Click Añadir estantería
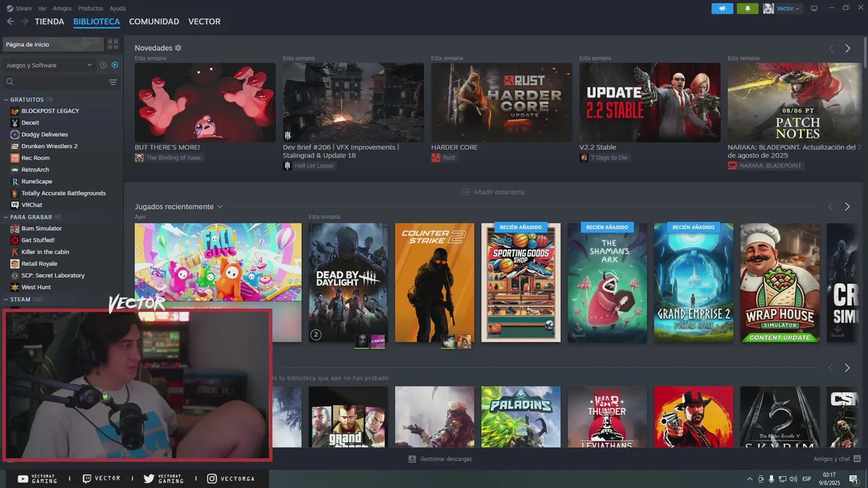 coord(493,192)
